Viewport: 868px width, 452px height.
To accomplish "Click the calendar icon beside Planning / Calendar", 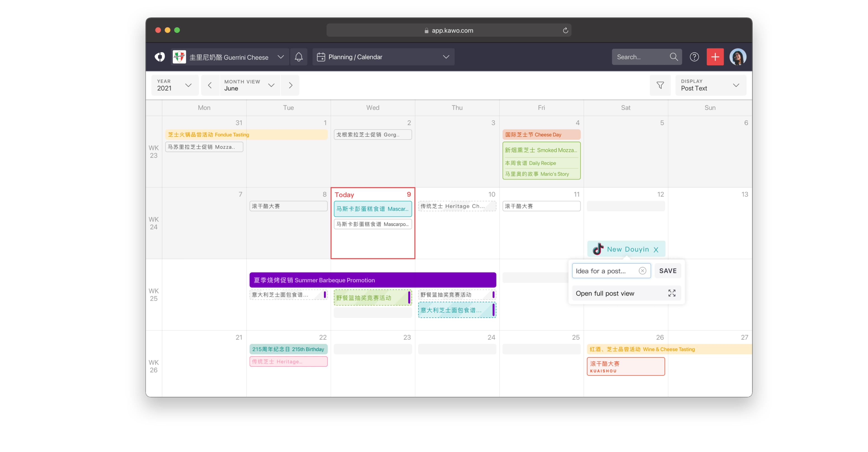I will click(x=321, y=57).
